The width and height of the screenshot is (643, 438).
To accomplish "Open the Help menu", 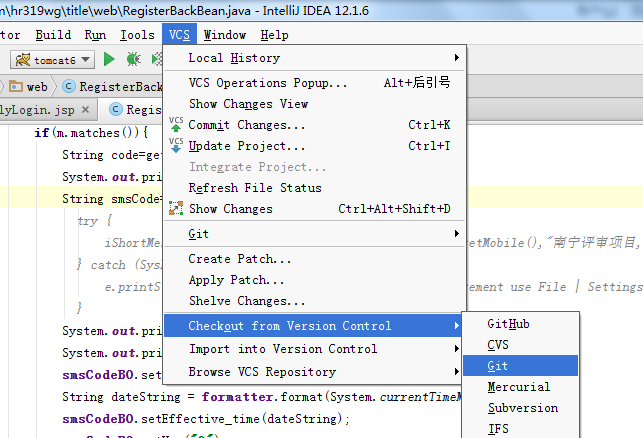I will pyautogui.click(x=274, y=35).
